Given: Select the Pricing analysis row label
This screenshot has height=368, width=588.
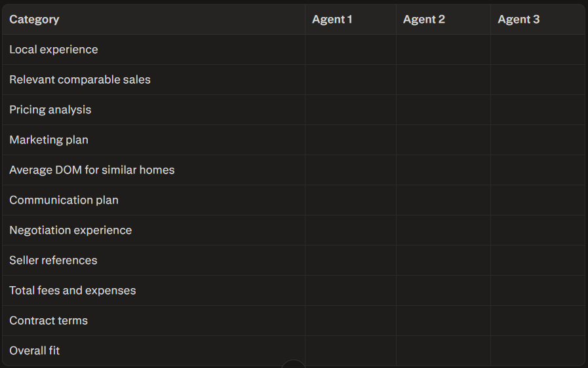Looking at the screenshot, I should 50,110.
